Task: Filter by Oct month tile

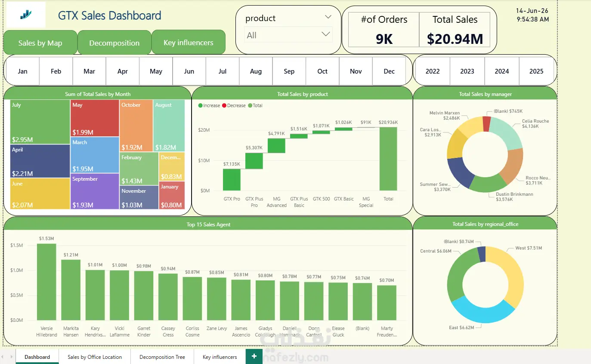Action: (x=322, y=71)
